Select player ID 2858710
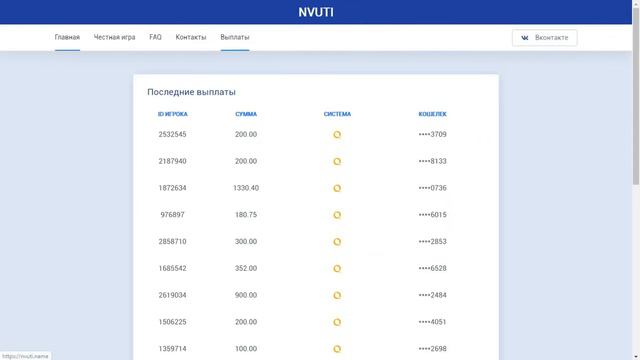 coord(172,242)
